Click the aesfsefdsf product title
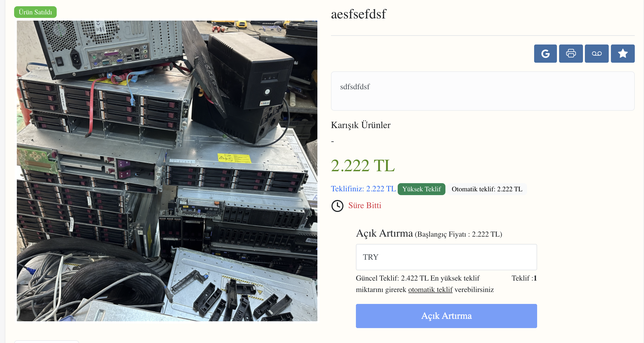 (x=358, y=14)
